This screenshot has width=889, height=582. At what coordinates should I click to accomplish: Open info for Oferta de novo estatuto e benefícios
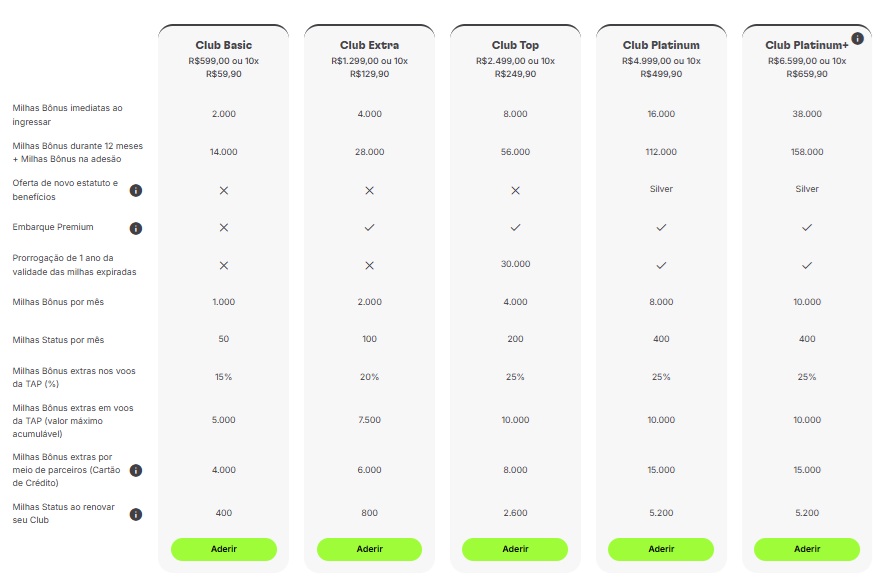pos(136,190)
